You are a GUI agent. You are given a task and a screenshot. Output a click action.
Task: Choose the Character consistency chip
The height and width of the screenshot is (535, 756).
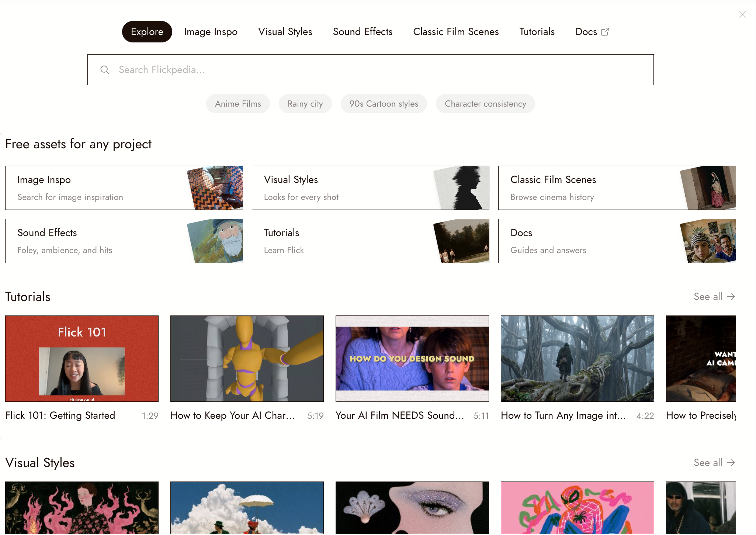pyautogui.click(x=485, y=104)
